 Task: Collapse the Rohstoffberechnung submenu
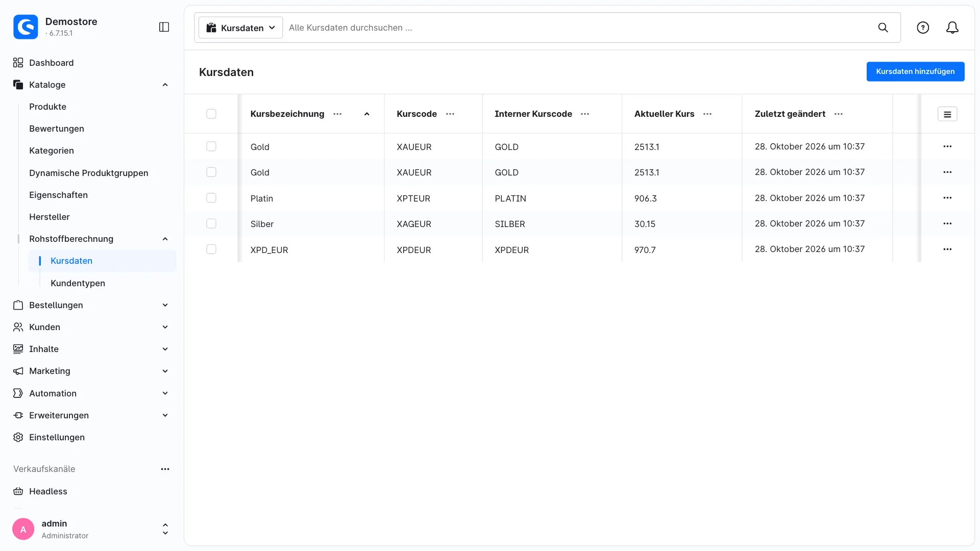(x=165, y=239)
